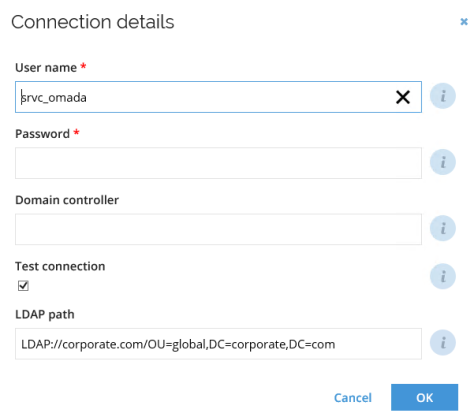474x417 pixels.
Task: Show info tooltip for Password field
Action: (x=443, y=162)
